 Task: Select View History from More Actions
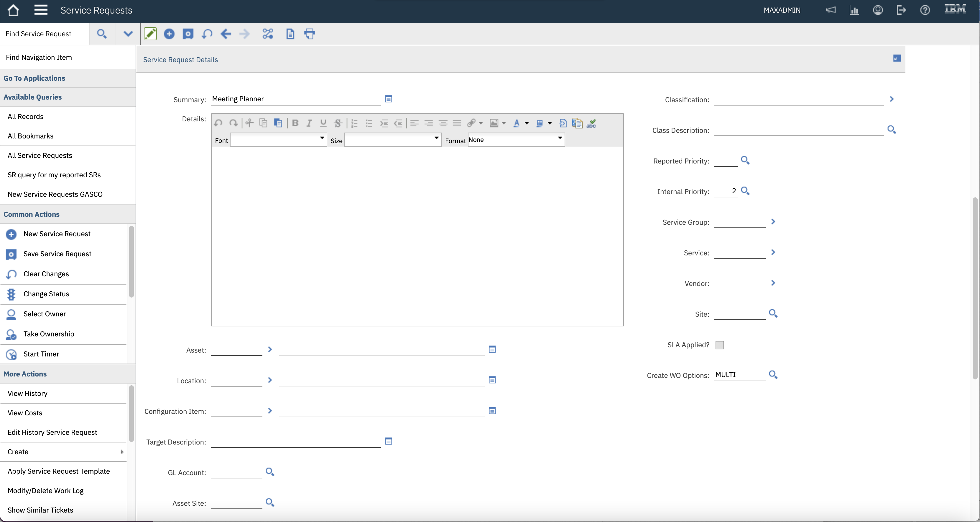click(27, 394)
